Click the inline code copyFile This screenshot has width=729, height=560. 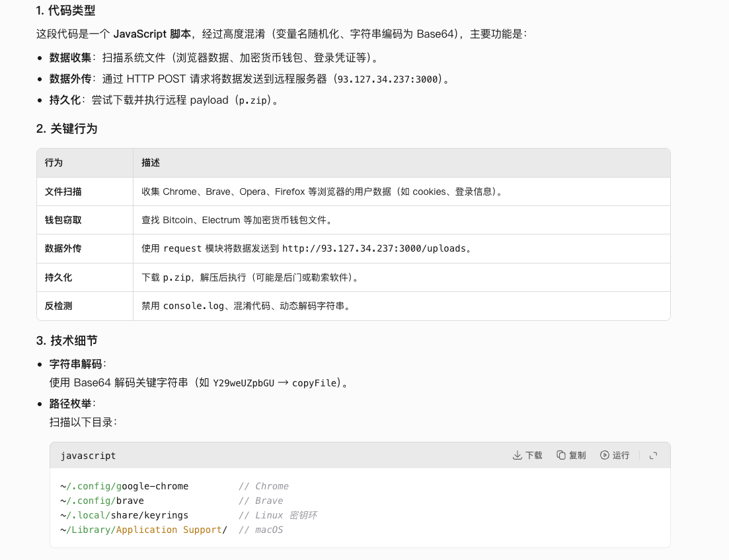[315, 383]
